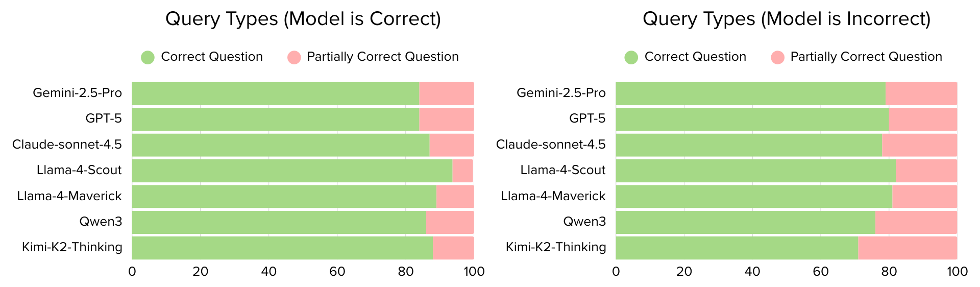980x287 pixels.
Task: Click Kimi-K2-Thinking axis label in Model is Correct chart
Action: point(72,247)
